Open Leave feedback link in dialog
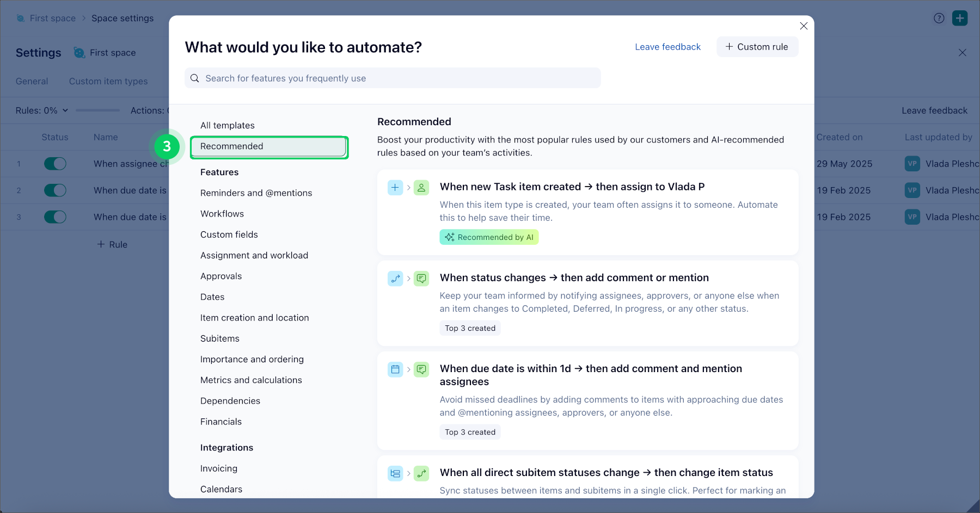The width and height of the screenshot is (980, 513). pos(667,47)
